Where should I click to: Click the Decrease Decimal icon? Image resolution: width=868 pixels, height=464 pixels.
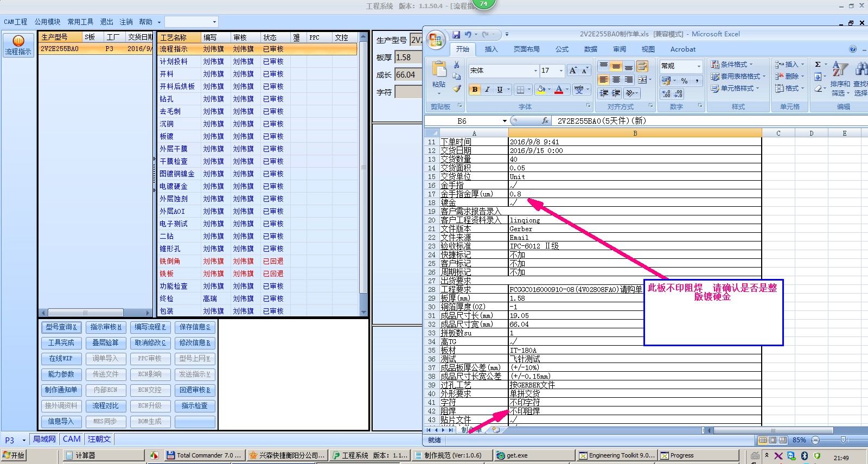pyautogui.click(x=678, y=94)
